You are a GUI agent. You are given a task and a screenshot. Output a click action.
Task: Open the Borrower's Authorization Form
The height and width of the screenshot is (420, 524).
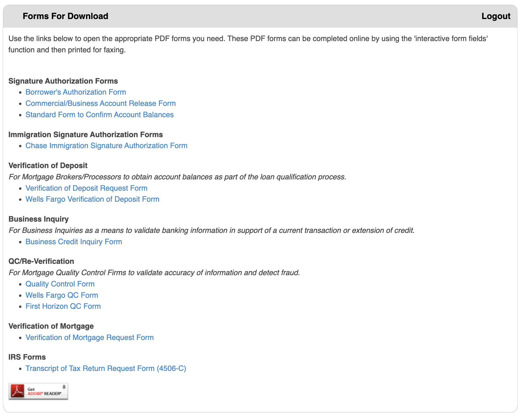pos(76,92)
